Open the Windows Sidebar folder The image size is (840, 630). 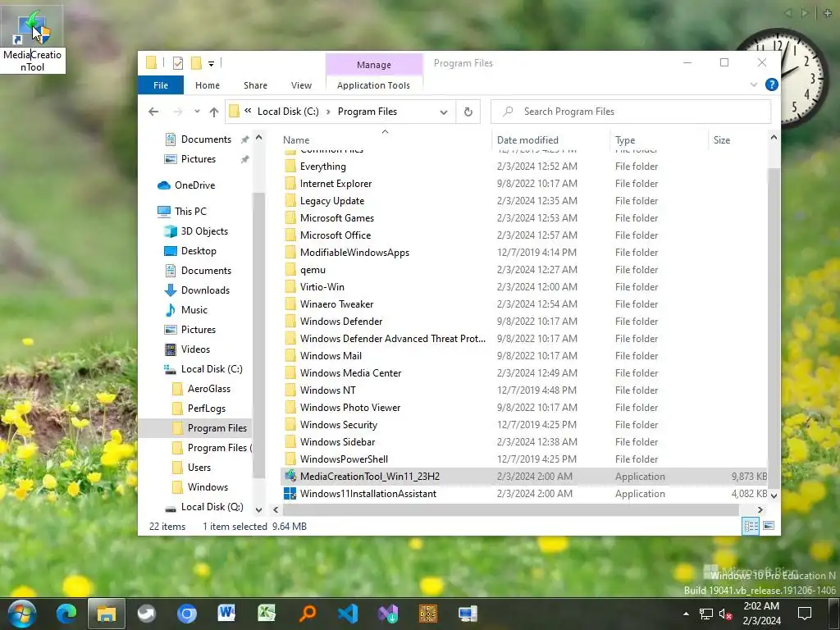(337, 442)
